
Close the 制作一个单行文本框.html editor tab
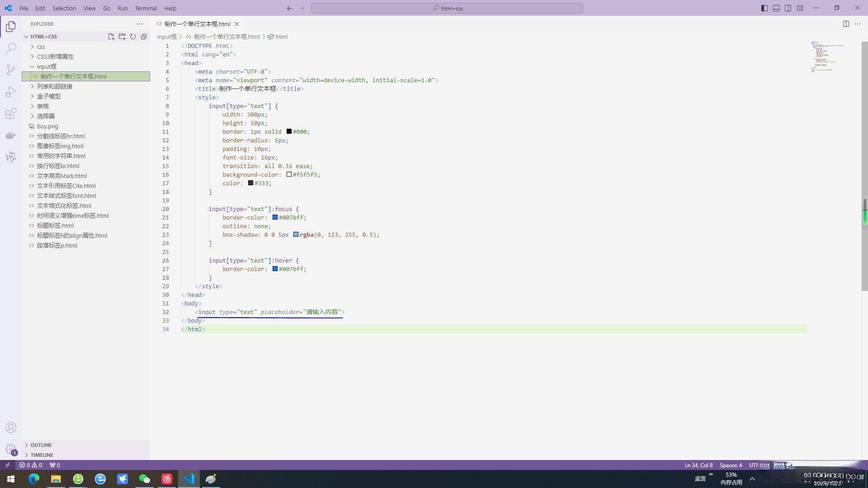237,24
